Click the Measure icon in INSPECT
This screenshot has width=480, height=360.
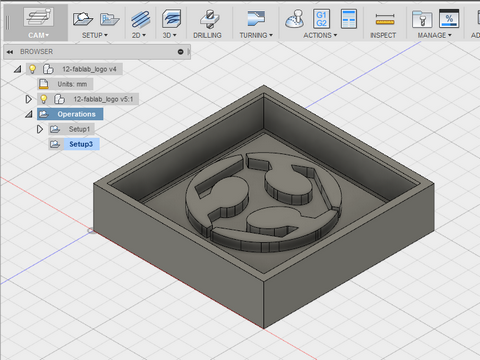[x=385, y=19]
